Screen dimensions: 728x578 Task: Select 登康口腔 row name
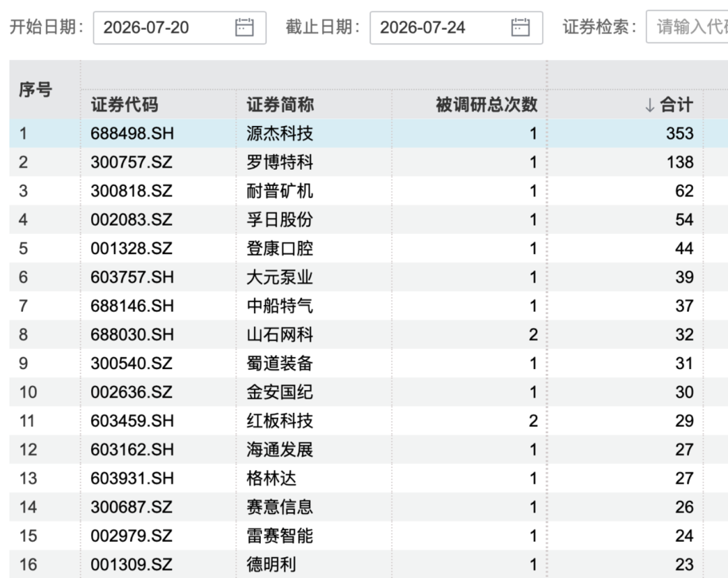(280, 249)
